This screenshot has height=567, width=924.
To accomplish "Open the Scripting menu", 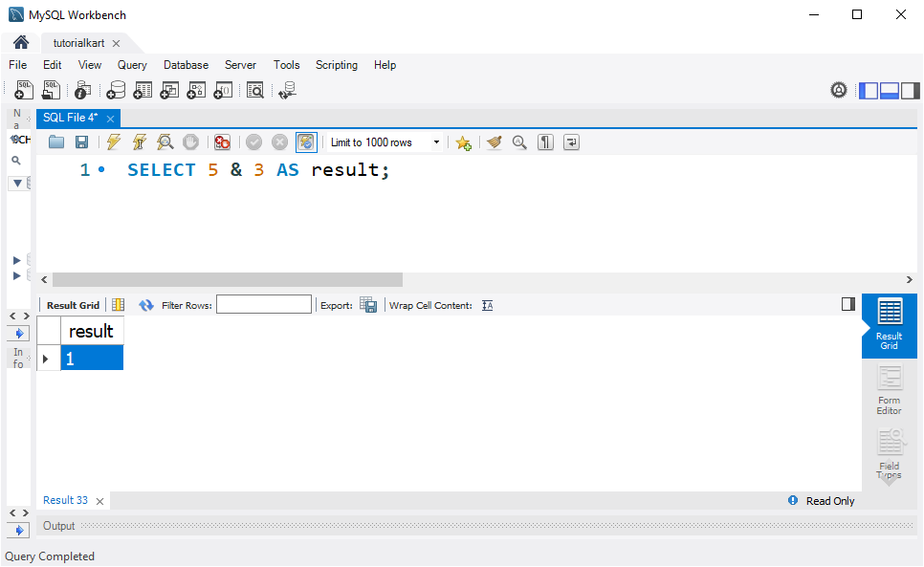I will coord(337,65).
